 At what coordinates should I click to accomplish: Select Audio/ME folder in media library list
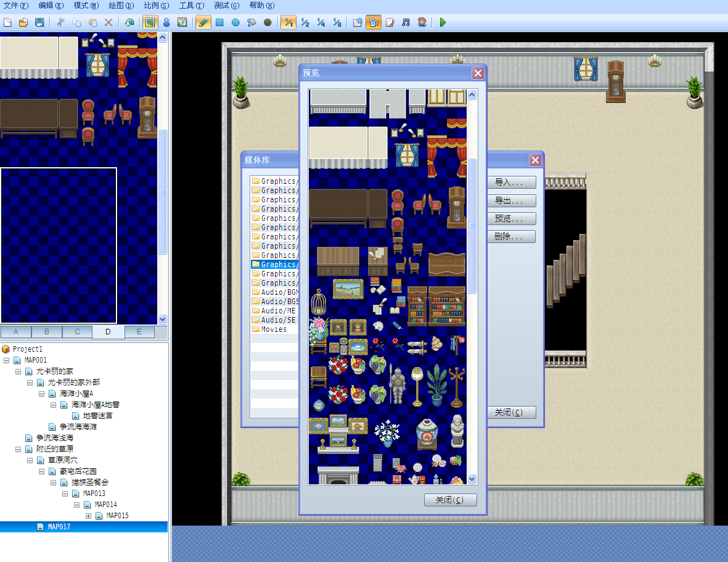[274, 311]
